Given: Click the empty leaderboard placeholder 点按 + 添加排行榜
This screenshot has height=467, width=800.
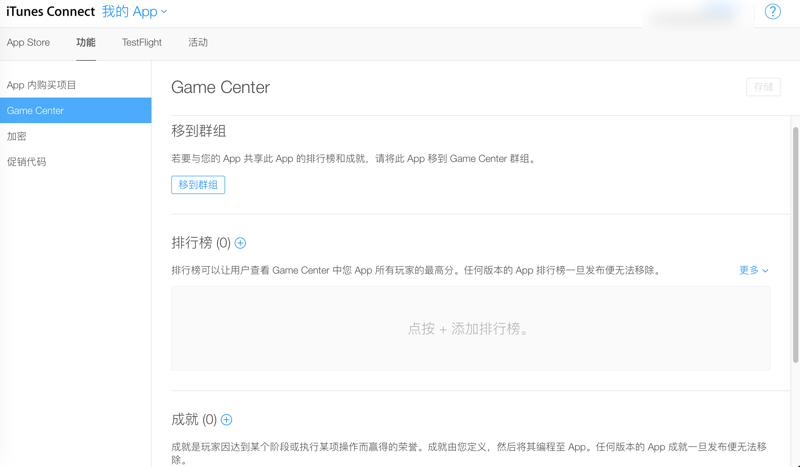Looking at the screenshot, I should [x=470, y=328].
